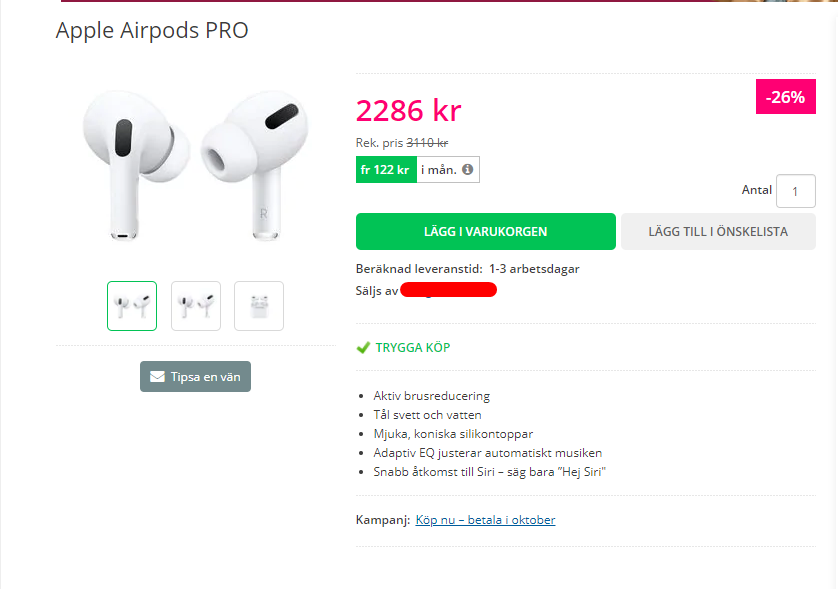Add product via LÄGG TILL I ÖNSKELISTA
The image size is (838, 589).
(x=718, y=231)
